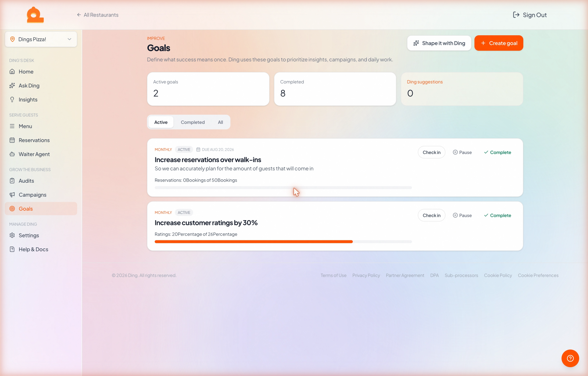The height and width of the screenshot is (376, 588).
Task: Click the Create goal button
Action: pos(499,43)
